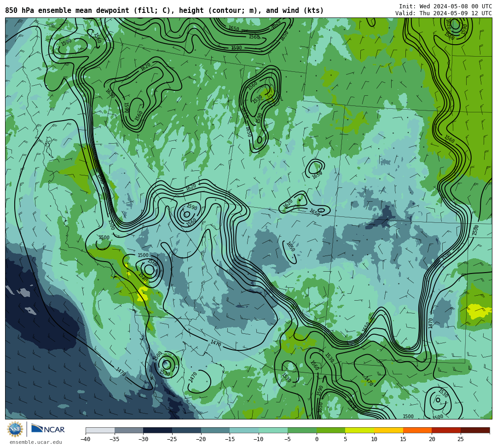The image size is (497, 448).
Task: Click the -20 to -15 teal gray swatch
Action: pyautogui.click(x=215, y=430)
